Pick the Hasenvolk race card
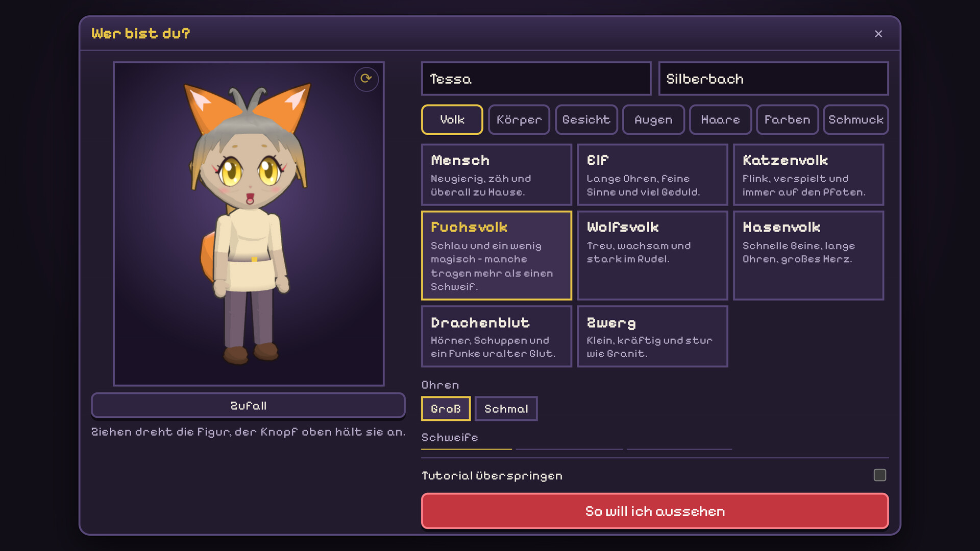 (x=808, y=255)
